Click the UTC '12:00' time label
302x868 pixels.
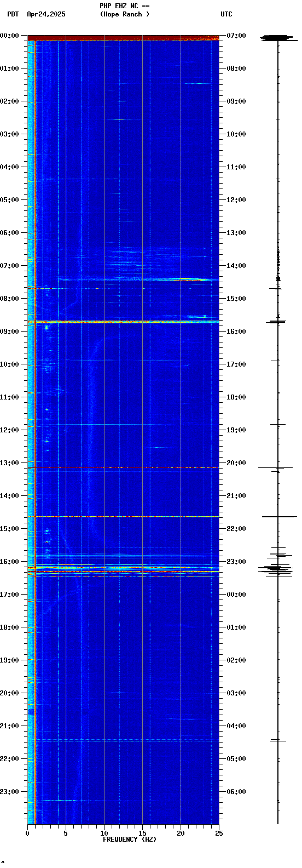tap(236, 200)
